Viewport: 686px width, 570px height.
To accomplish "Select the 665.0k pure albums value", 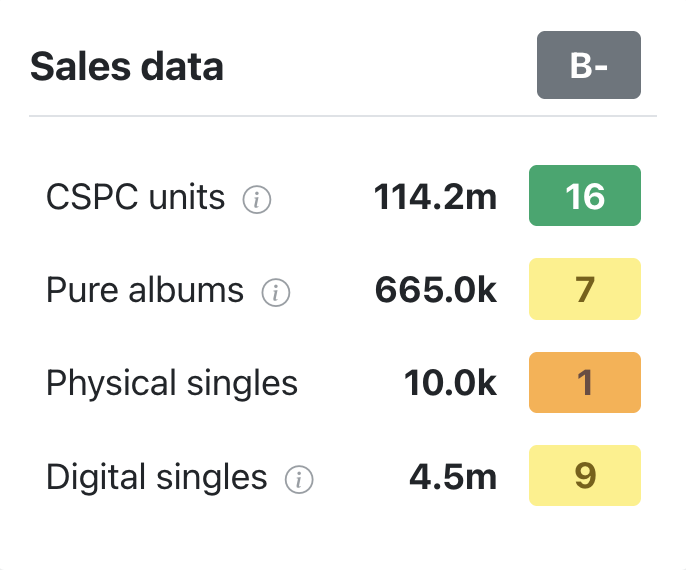I will tap(436, 290).
